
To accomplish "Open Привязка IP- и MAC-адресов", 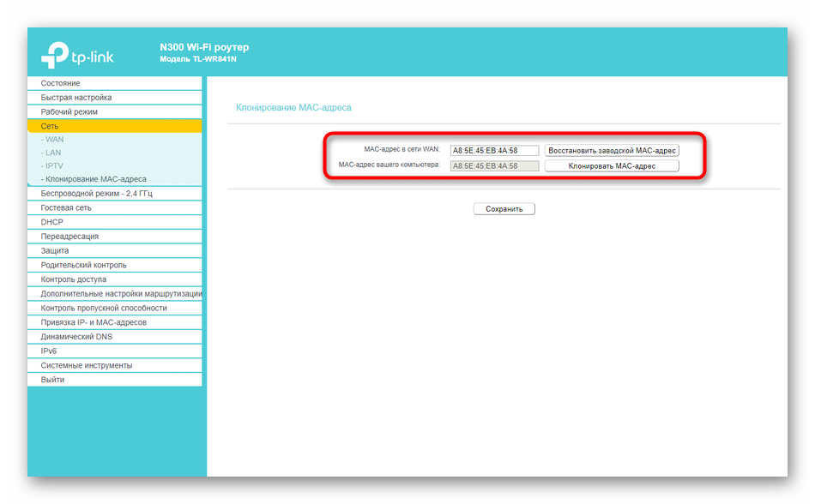I will [x=114, y=322].
